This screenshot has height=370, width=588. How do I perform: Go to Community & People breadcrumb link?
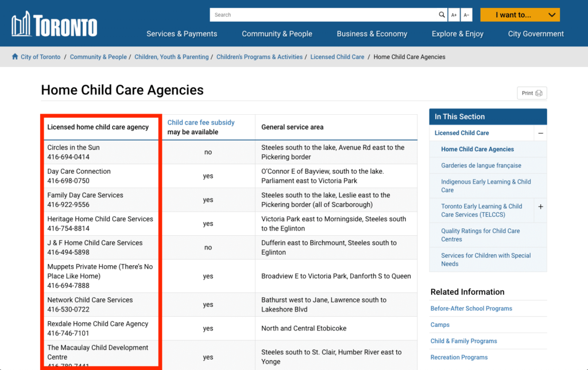point(98,57)
